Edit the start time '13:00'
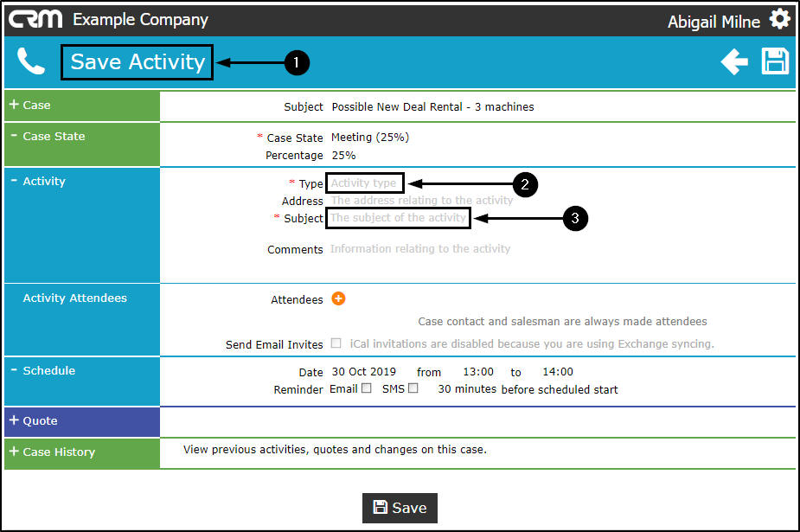Viewport: 800px width, 532px height. click(x=478, y=371)
